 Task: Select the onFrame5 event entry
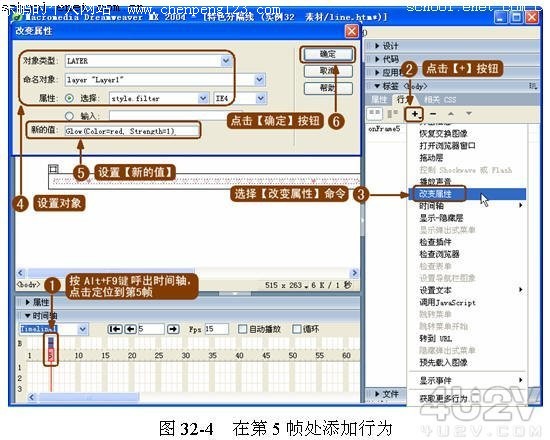(384, 129)
